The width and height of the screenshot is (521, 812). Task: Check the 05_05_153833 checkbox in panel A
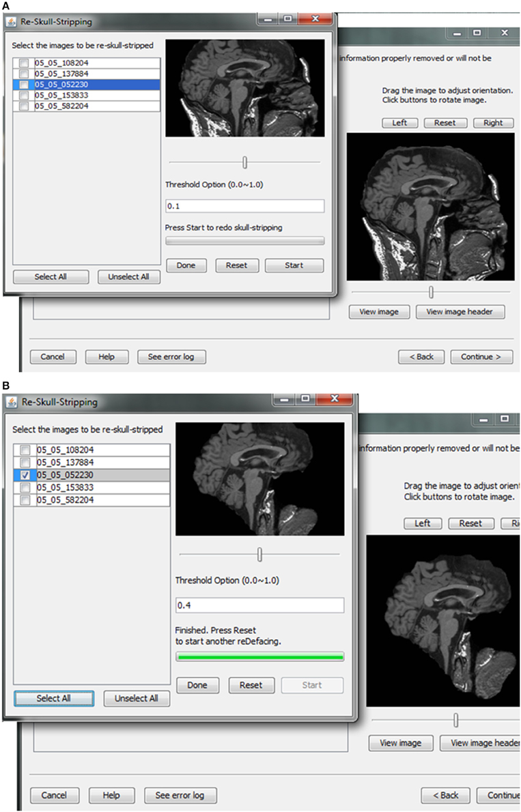click(24, 96)
